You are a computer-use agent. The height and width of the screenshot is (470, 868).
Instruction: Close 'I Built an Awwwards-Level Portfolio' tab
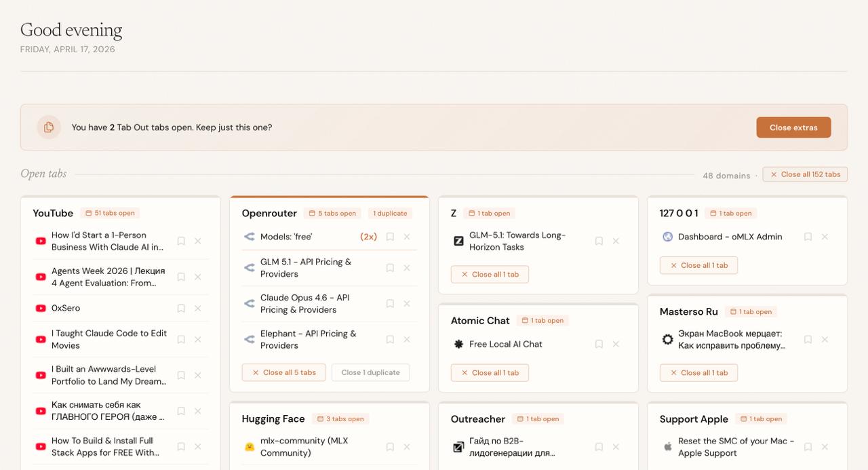tap(198, 375)
